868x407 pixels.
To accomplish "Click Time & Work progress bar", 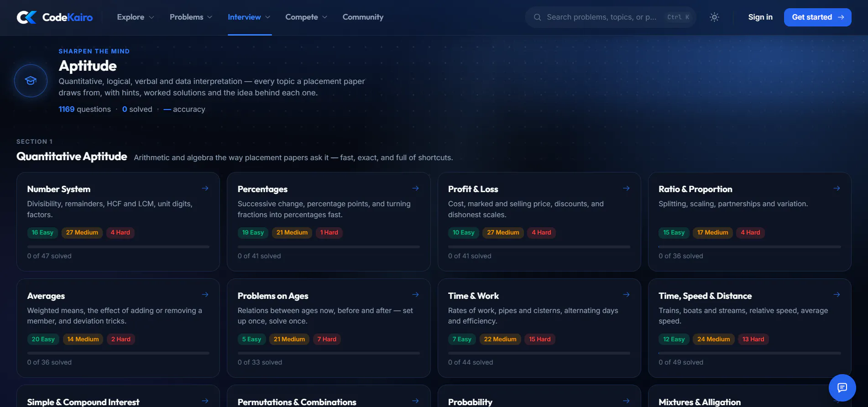I will (x=539, y=353).
